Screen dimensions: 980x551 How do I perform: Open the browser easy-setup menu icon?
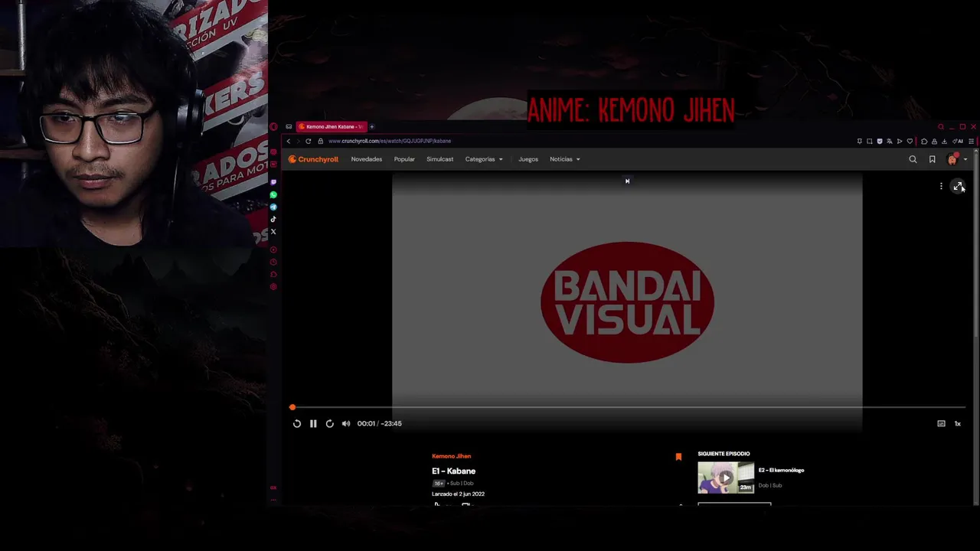(x=972, y=141)
